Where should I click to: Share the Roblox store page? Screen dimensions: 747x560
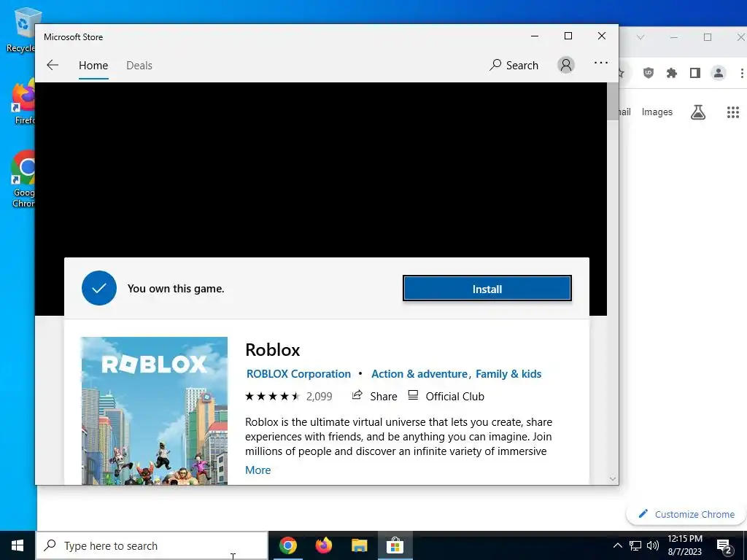pyautogui.click(x=374, y=396)
